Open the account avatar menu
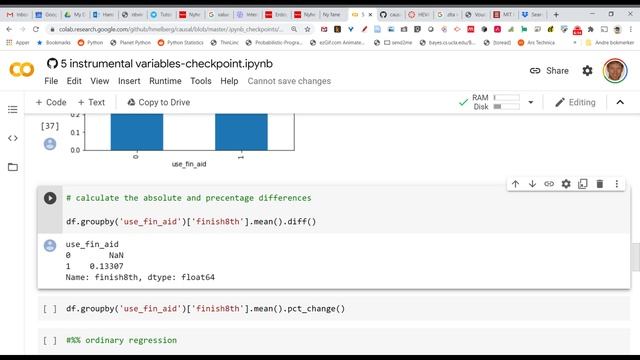This screenshot has width=640, height=360. pyautogui.click(x=615, y=71)
